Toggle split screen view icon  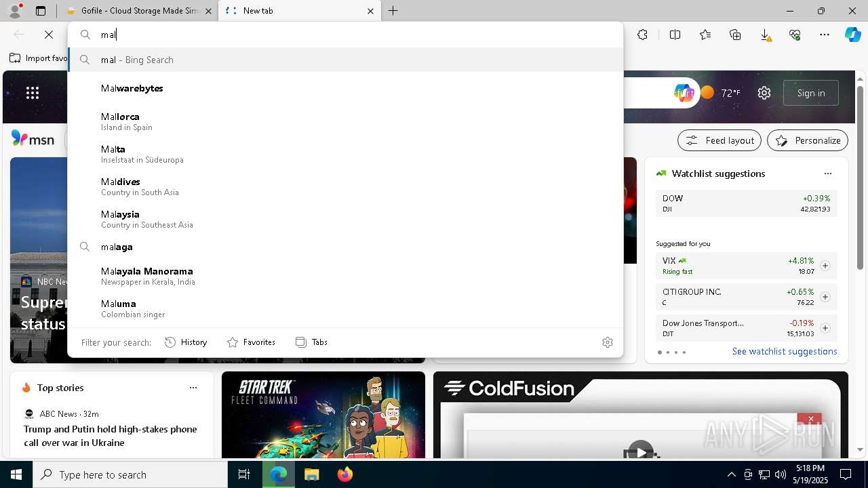pyautogui.click(x=675, y=35)
